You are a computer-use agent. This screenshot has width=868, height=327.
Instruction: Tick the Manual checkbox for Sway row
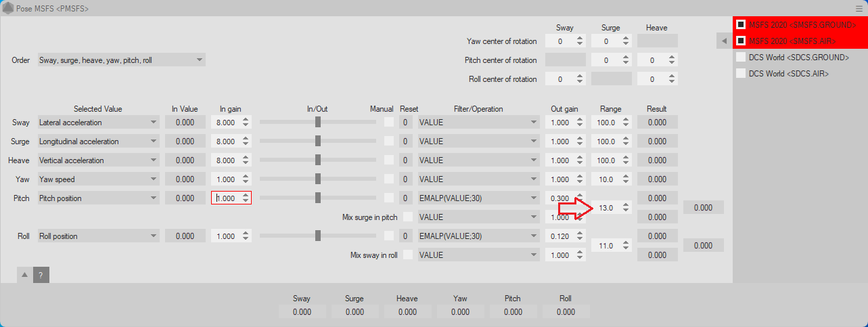pos(389,123)
